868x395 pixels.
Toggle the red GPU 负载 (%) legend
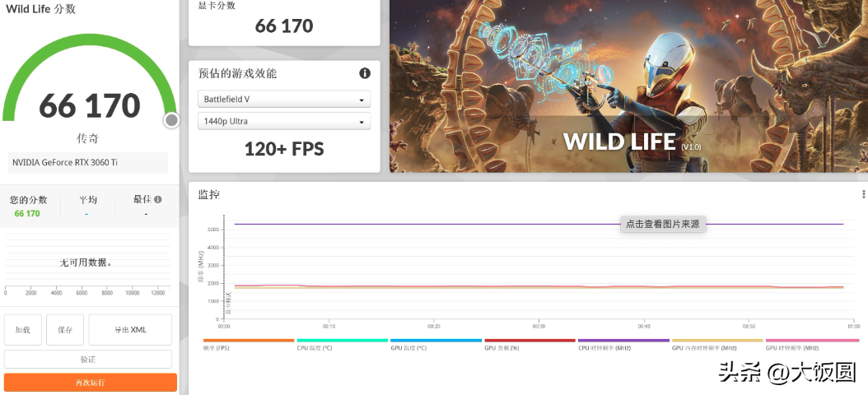point(530,344)
